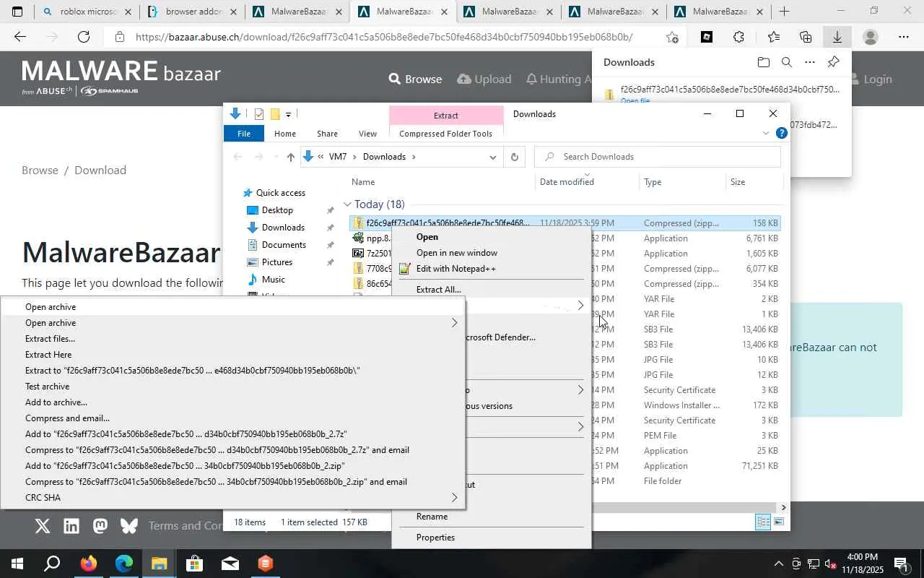The width and height of the screenshot is (924, 578).
Task: Open the Edge Collections icon
Action: pyautogui.click(x=806, y=37)
